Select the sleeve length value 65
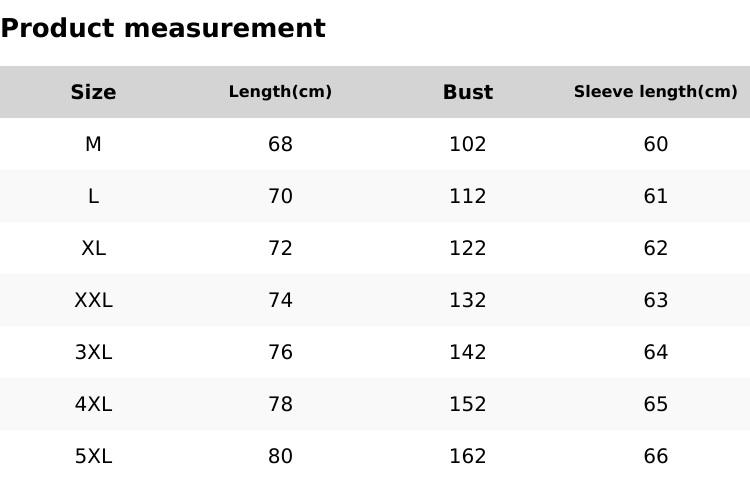Image resolution: width=750 pixels, height=482 pixels. [x=655, y=404]
